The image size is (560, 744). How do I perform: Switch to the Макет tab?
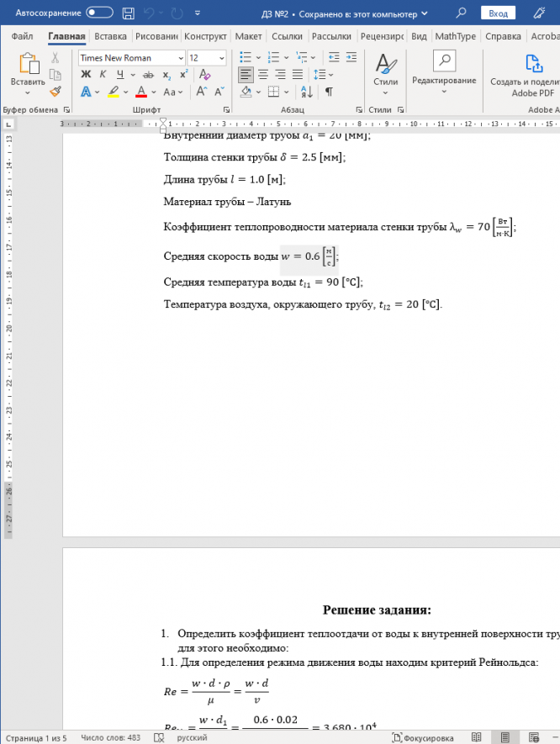tap(248, 36)
